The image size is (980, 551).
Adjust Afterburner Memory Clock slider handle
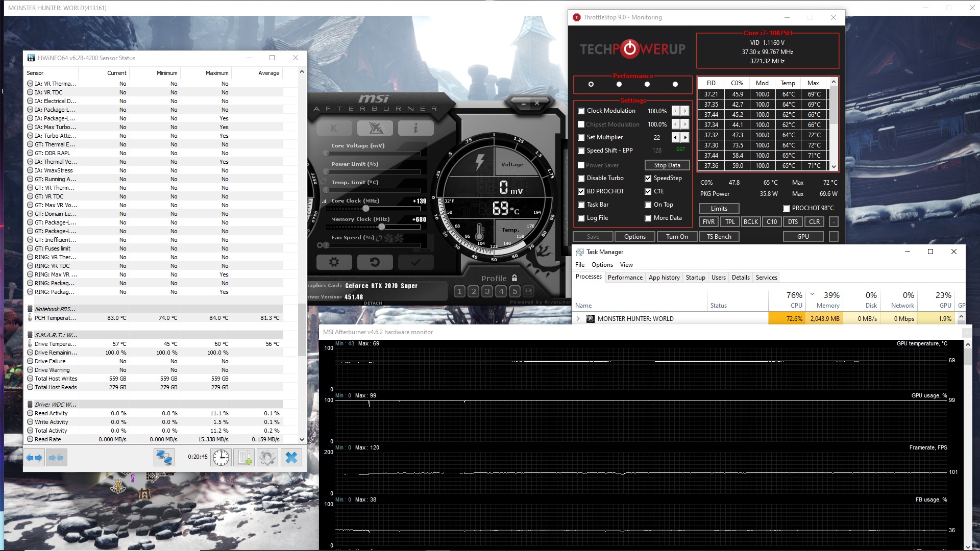[x=381, y=227]
